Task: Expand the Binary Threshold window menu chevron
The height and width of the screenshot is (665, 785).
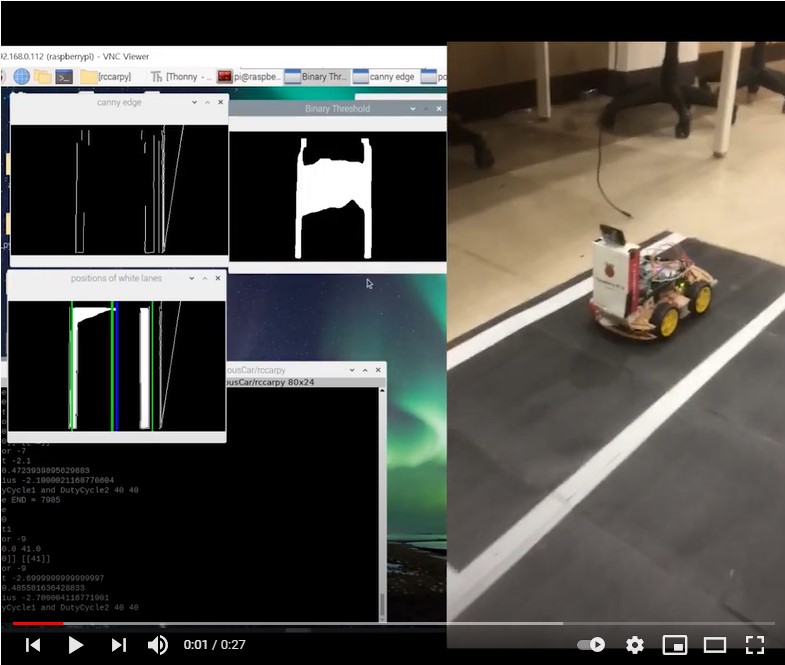Action: click(x=413, y=109)
